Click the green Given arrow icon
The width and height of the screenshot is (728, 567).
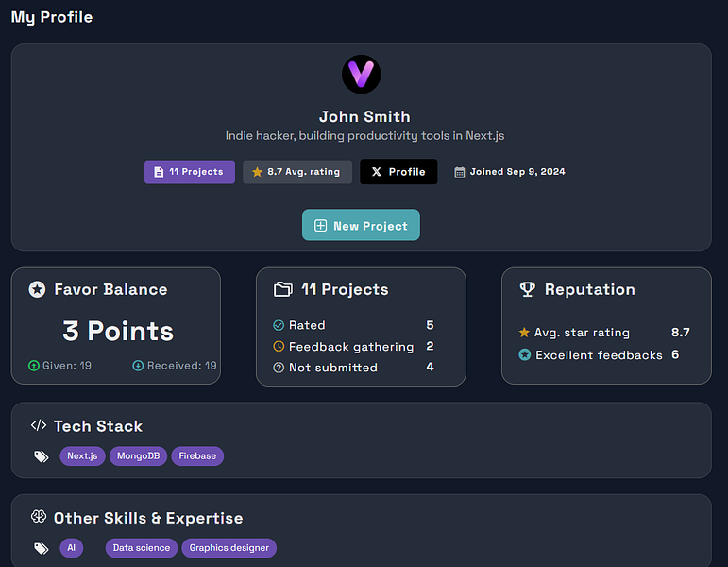[33, 366]
